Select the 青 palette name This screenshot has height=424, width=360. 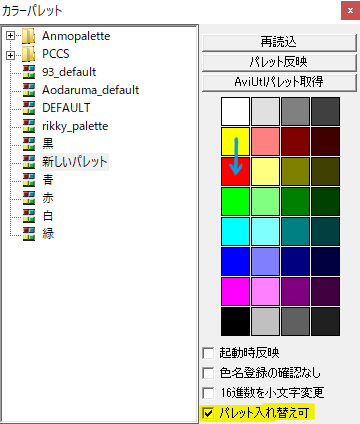pos(48,180)
